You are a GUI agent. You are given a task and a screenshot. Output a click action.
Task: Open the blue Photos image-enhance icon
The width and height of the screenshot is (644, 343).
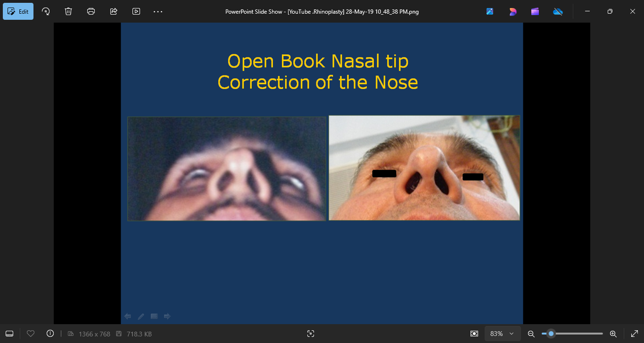point(490,11)
